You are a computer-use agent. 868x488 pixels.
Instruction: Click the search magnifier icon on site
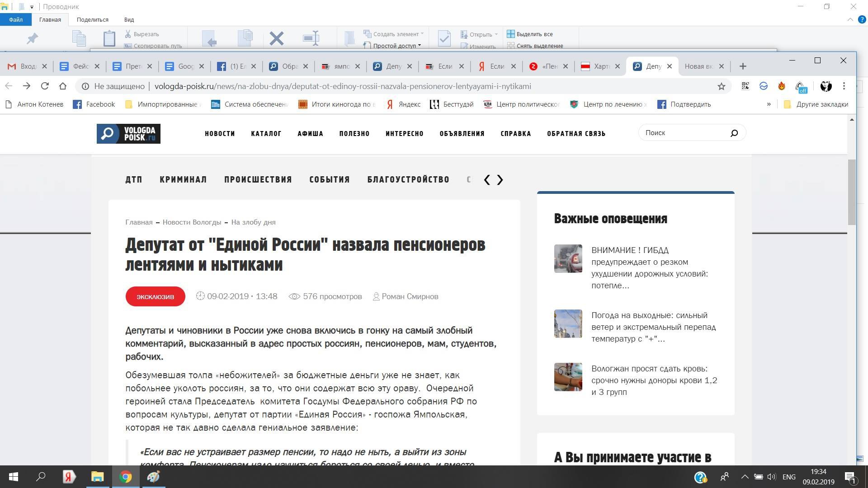click(734, 133)
